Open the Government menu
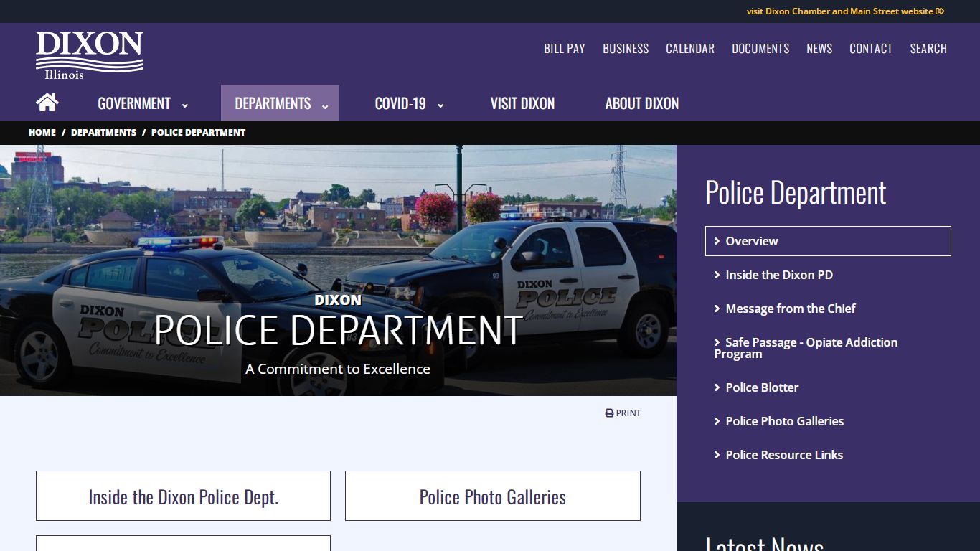 (x=134, y=103)
